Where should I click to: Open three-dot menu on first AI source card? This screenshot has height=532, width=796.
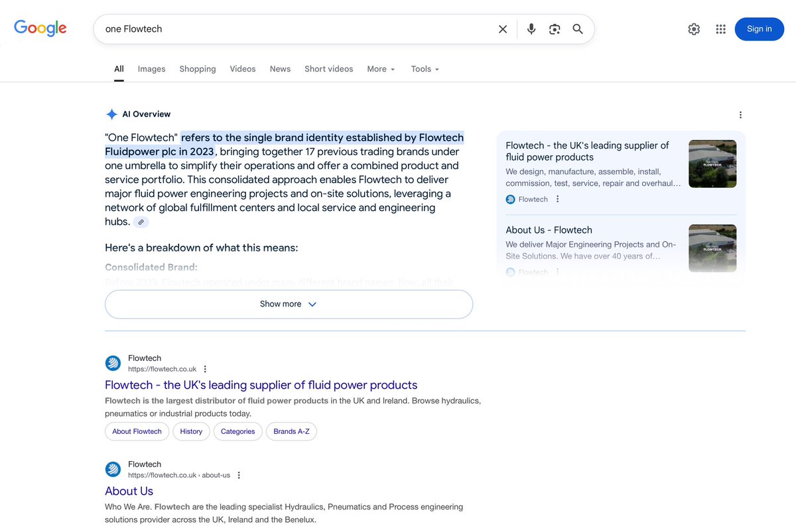[x=557, y=199]
